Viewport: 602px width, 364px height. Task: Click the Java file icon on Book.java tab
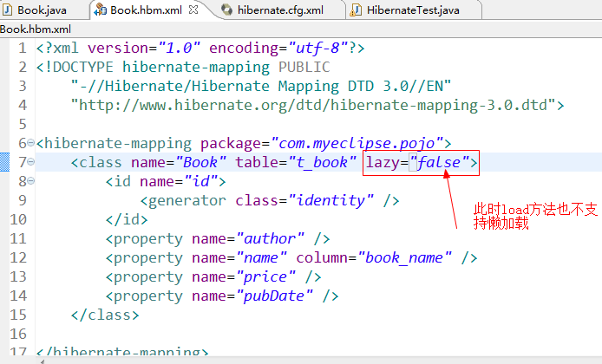pyautogui.click(x=8, y=10)
